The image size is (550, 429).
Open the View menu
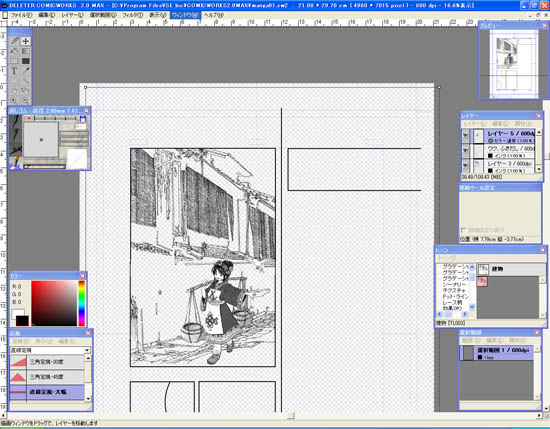pyautogui.click(x=157, y=15)
